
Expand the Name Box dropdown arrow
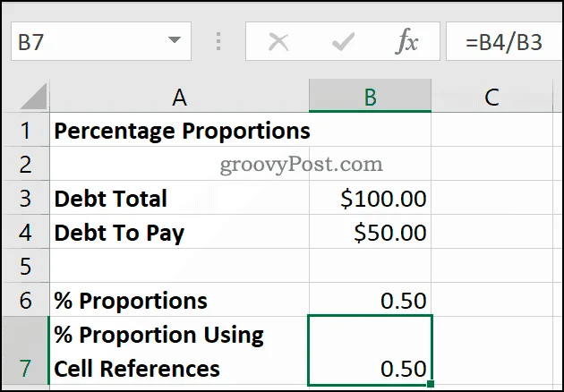coord(175,39)
